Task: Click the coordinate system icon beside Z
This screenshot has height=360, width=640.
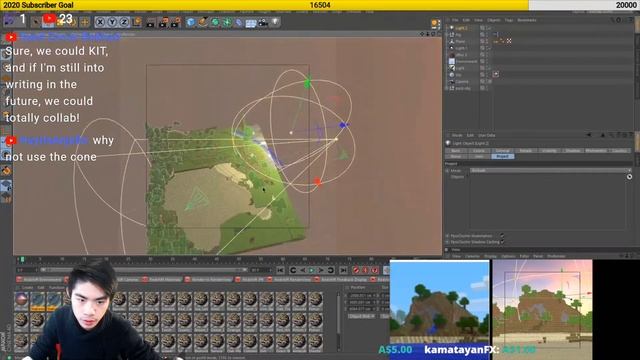Action: tap(137, 22)
